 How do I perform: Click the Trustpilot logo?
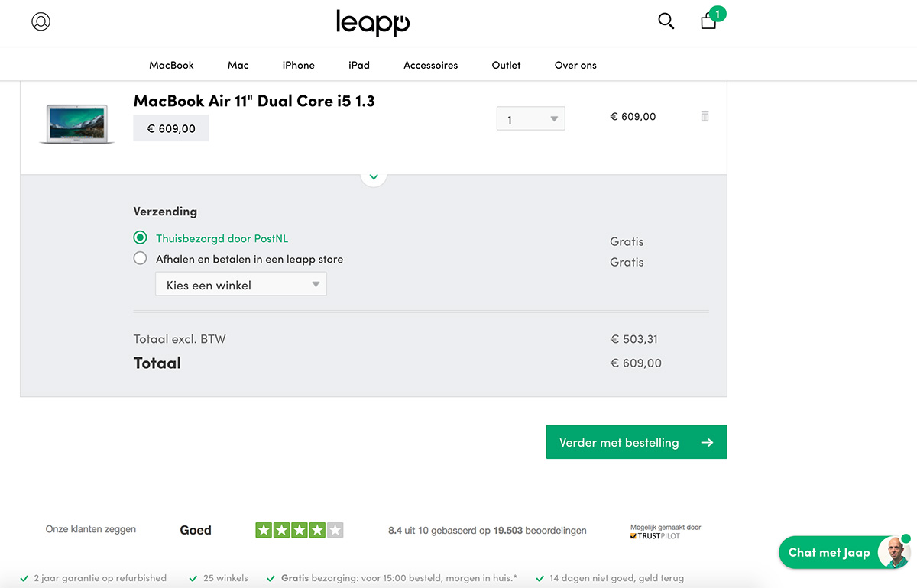655,535
